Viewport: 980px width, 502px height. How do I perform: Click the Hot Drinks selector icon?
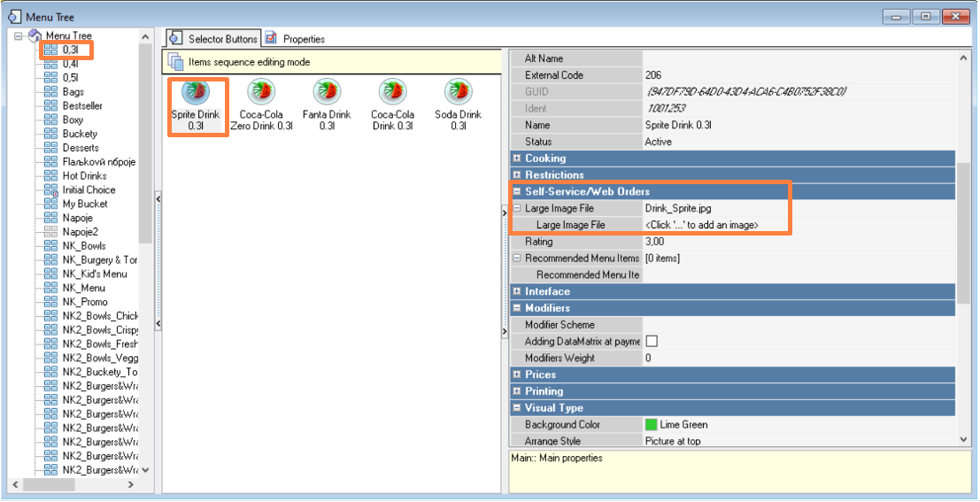coord(50,175)
